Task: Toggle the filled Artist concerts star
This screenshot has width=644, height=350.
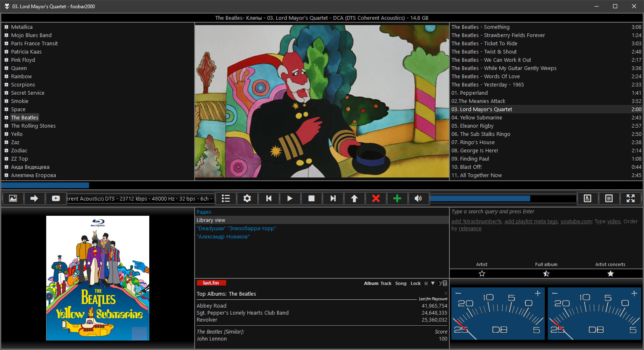Action: click(x=610, y=274)
